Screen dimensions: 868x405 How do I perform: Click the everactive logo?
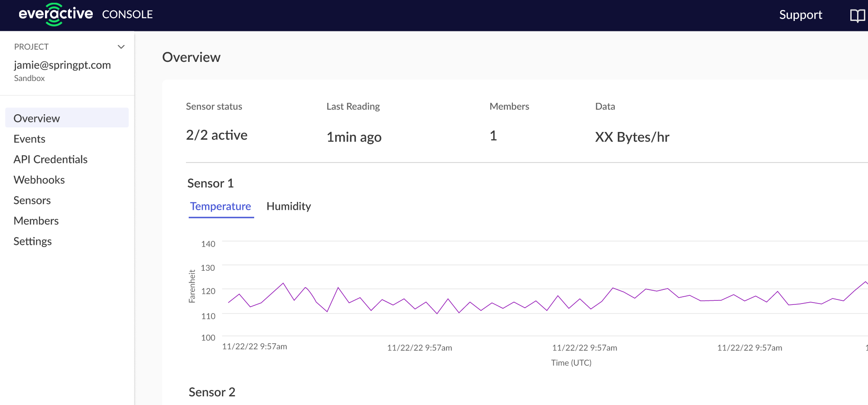coord(55,15)
